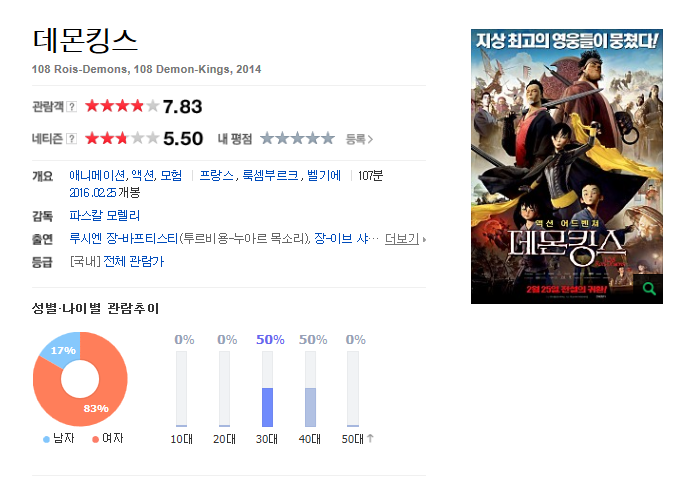Click the blue 남자 legend dot
This screenshot has height=483, width=695.
coord(46,439)
